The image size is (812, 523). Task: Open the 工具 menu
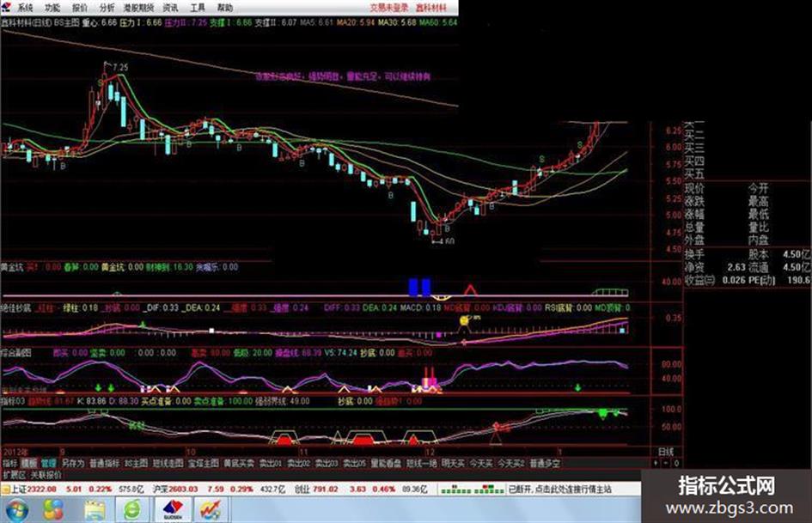tap(198, 7)
